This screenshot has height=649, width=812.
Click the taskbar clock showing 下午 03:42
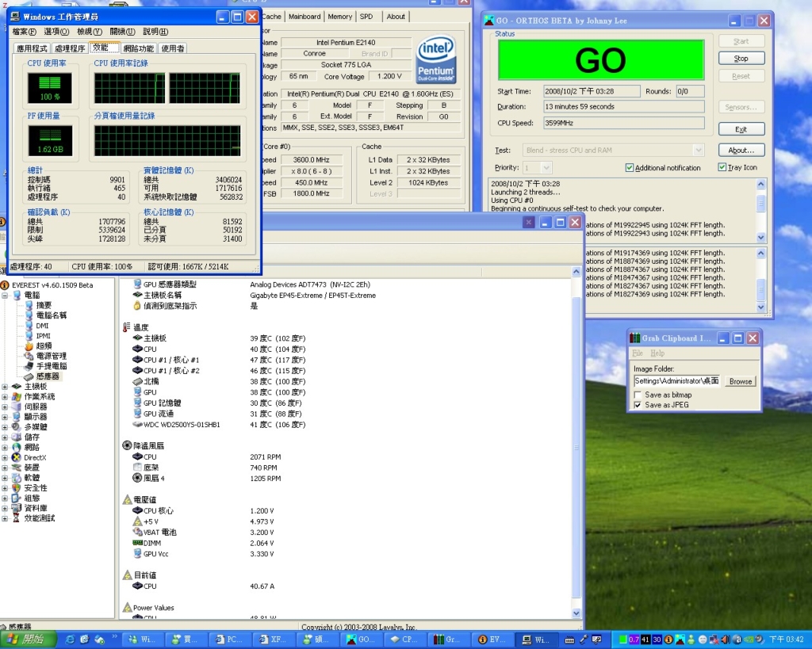click(x=787, y=639)
